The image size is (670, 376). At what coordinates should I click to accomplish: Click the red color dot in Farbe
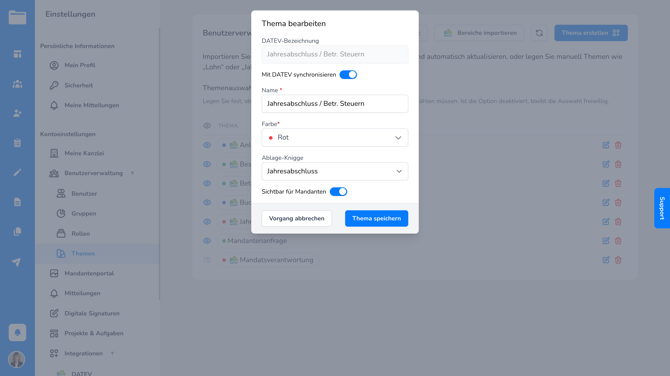270,138
